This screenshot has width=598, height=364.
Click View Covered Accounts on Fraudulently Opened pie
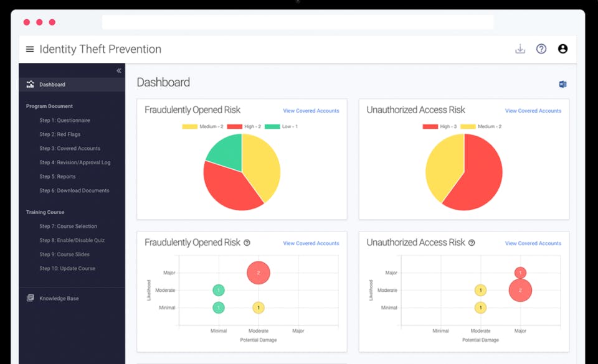point(311,111)
